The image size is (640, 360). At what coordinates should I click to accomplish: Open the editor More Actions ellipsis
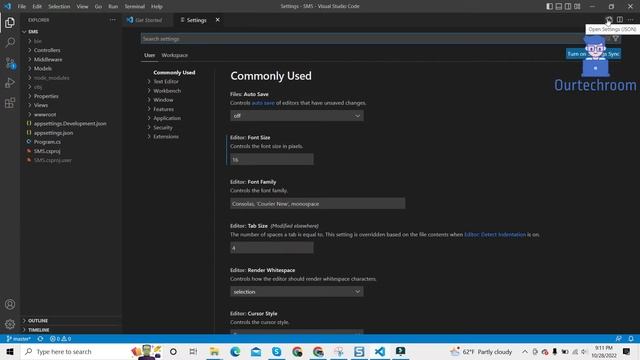[x=631, y=20]
